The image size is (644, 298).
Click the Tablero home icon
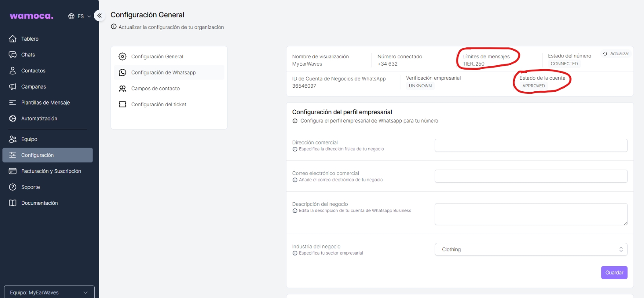pos(13,39)
